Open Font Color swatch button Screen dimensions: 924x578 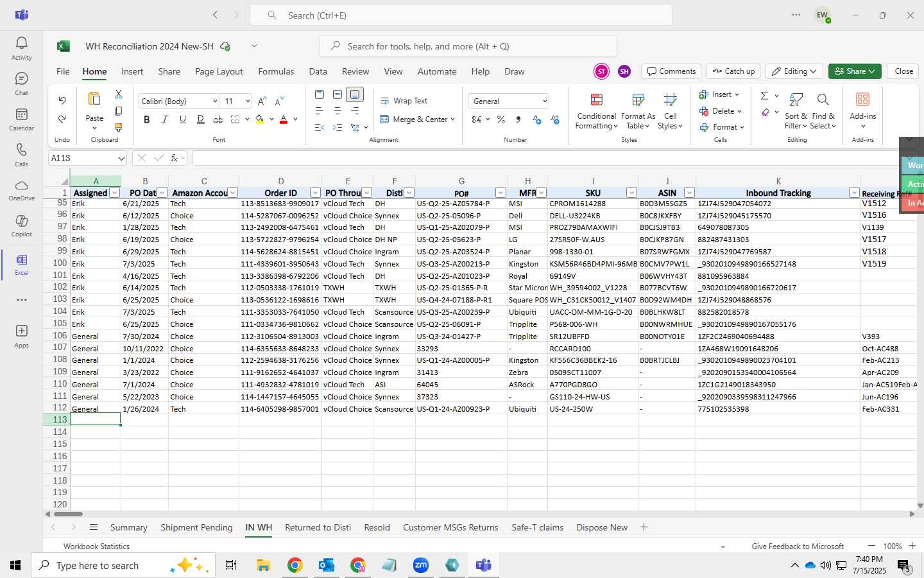point(284,119)
